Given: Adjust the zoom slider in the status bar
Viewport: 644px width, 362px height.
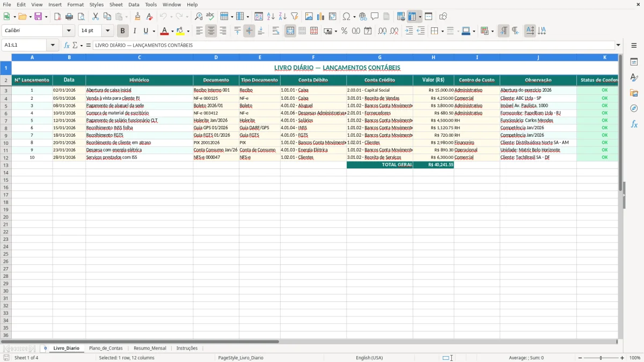Looking at the screenshot, I should pos(601,358).
